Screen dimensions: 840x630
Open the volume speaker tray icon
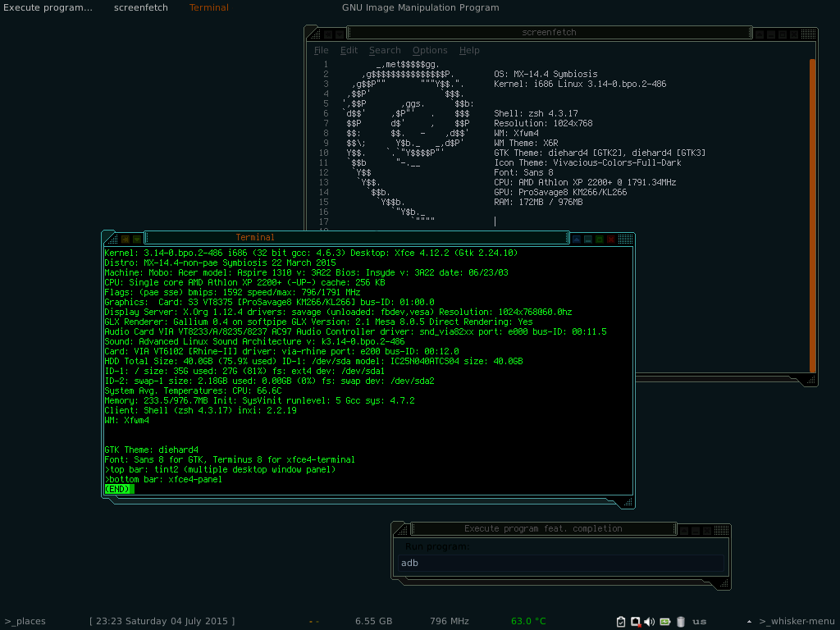click(650, 622)
